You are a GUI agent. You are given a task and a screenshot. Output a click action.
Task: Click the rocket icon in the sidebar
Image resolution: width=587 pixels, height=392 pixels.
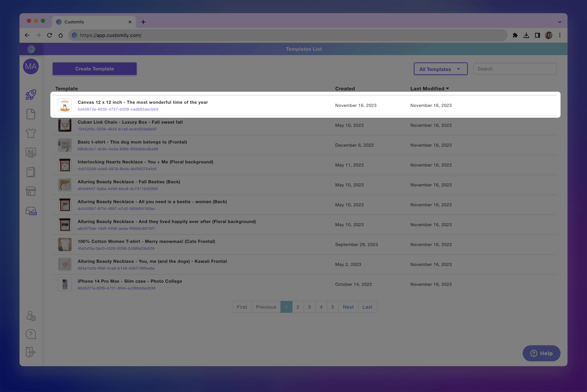pos(31,95)
